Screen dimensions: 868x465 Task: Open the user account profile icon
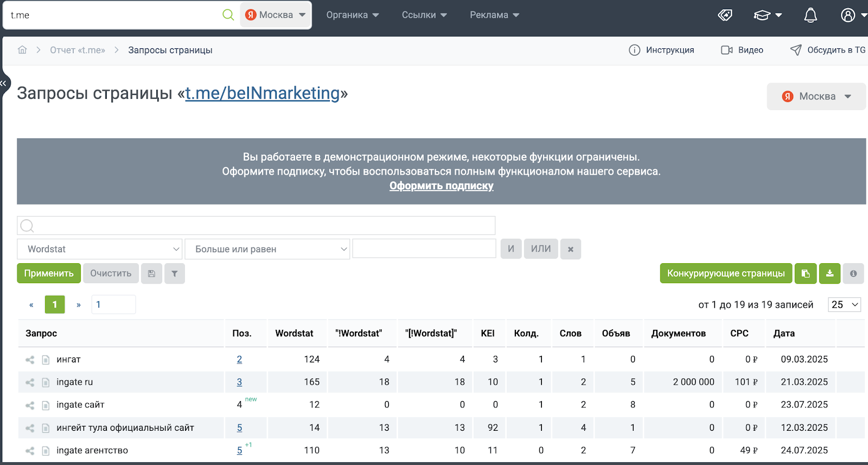coord(848,15)
